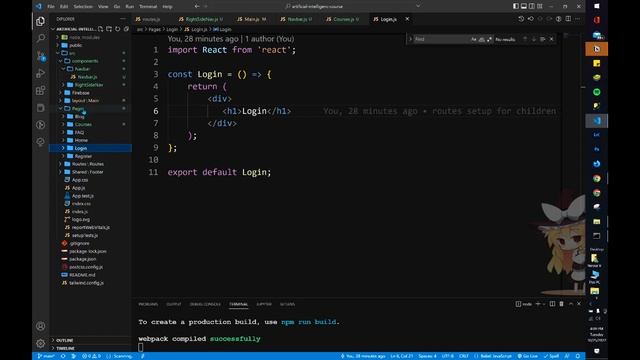Click the New Folder icon in Explorer header
This screenshot has width=640, height=360.
pyautogui.click(x=109, y=29)
